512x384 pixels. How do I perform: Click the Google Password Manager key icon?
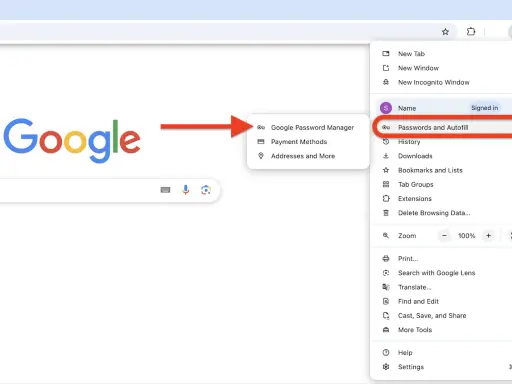(261, 127)
